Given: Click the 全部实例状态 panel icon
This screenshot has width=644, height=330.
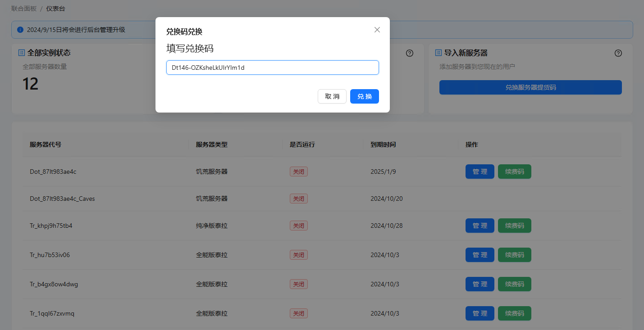Looking at the screenshot, I should coord(21,53).
